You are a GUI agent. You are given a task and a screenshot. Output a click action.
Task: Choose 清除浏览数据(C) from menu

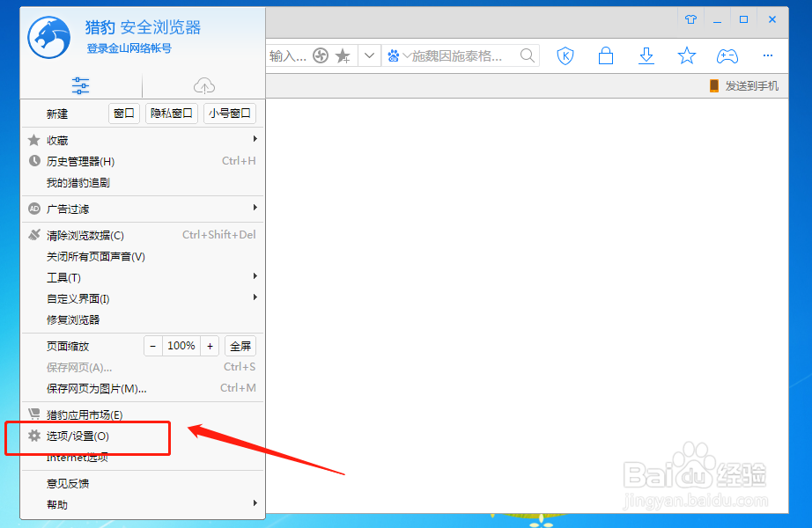coord(143,236)
